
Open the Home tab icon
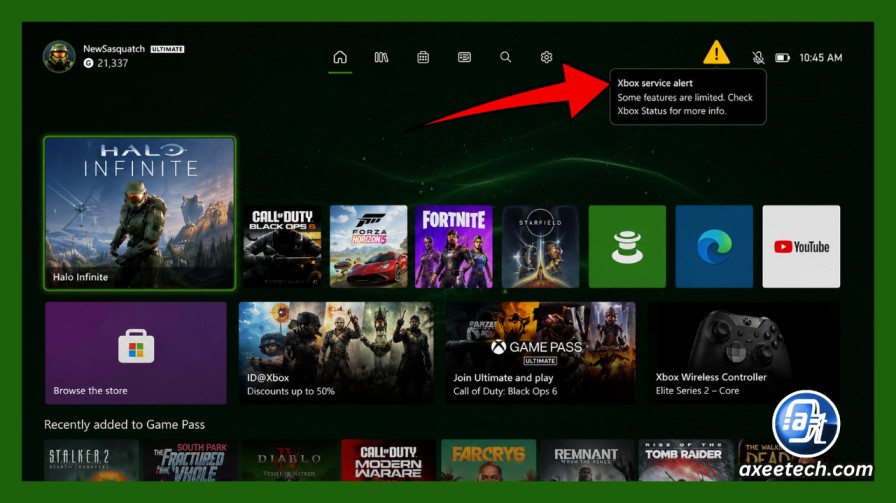point(340,57)
